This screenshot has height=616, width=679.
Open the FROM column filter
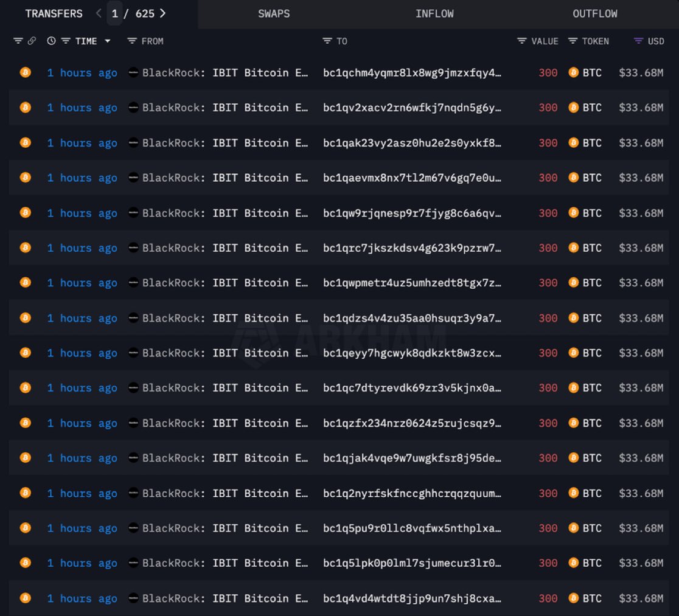pyautogui.click(x=131, y=41)
